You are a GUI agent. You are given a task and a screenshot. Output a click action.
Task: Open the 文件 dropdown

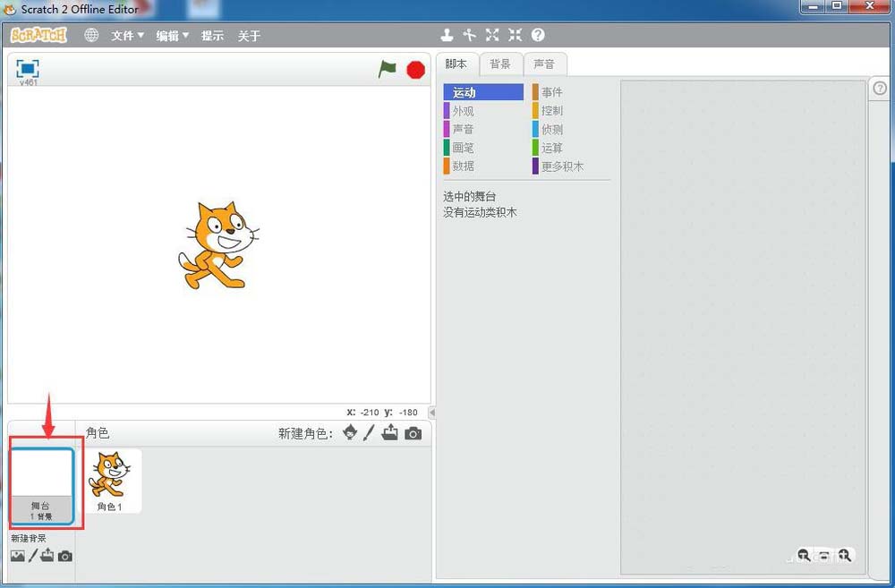click(x=127, y=35)
